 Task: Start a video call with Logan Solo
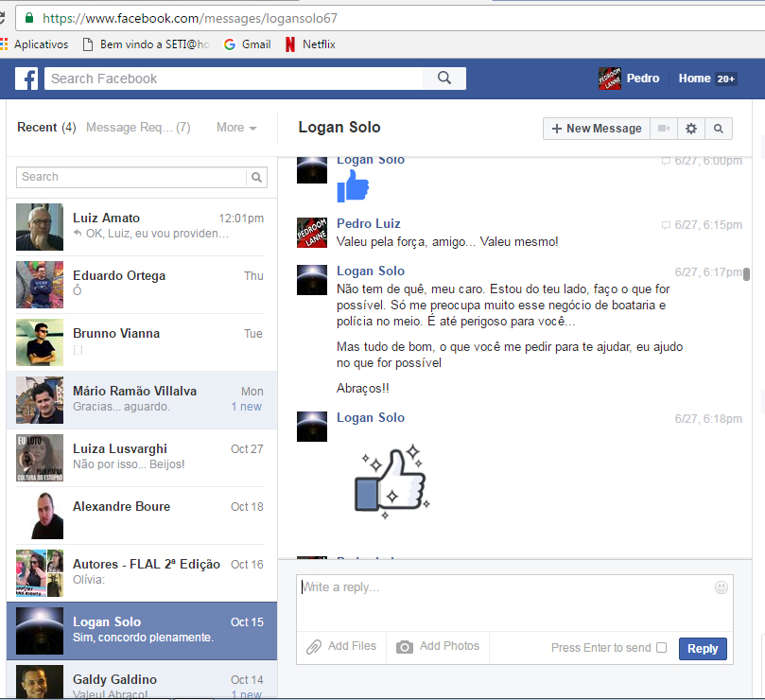(x=664, y=129)
